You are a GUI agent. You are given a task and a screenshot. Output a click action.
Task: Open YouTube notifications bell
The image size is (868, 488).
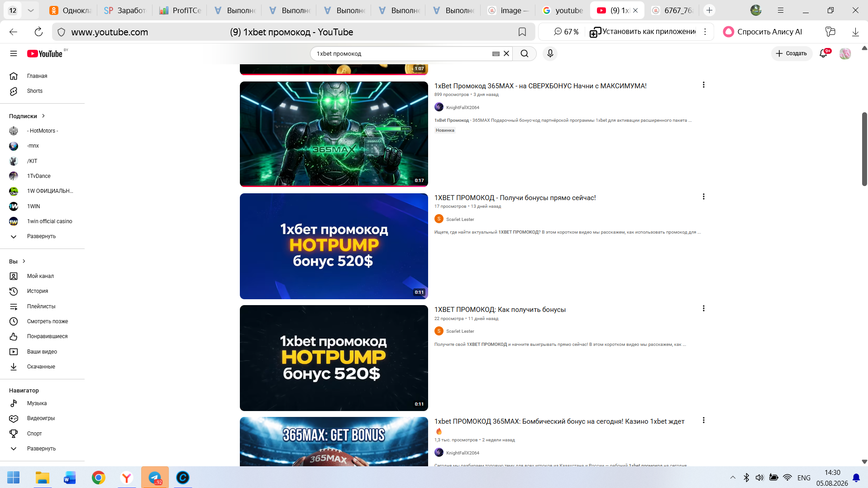[x=824, y=53]
